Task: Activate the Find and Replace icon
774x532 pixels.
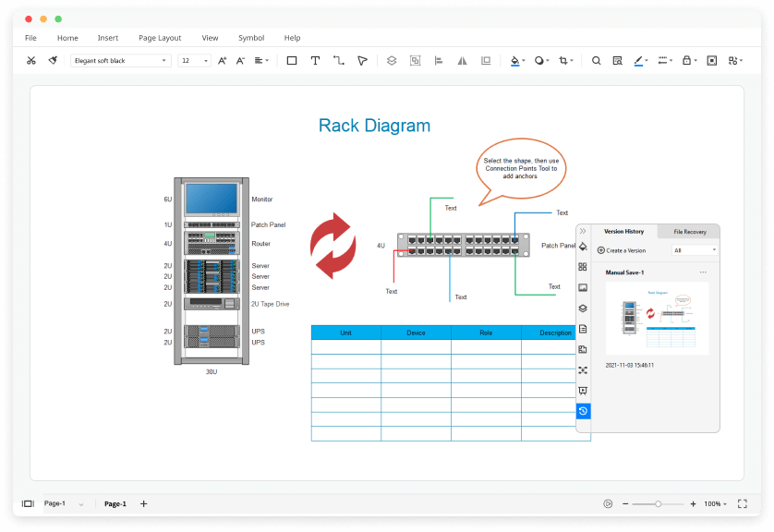Action: coord(618,59)
